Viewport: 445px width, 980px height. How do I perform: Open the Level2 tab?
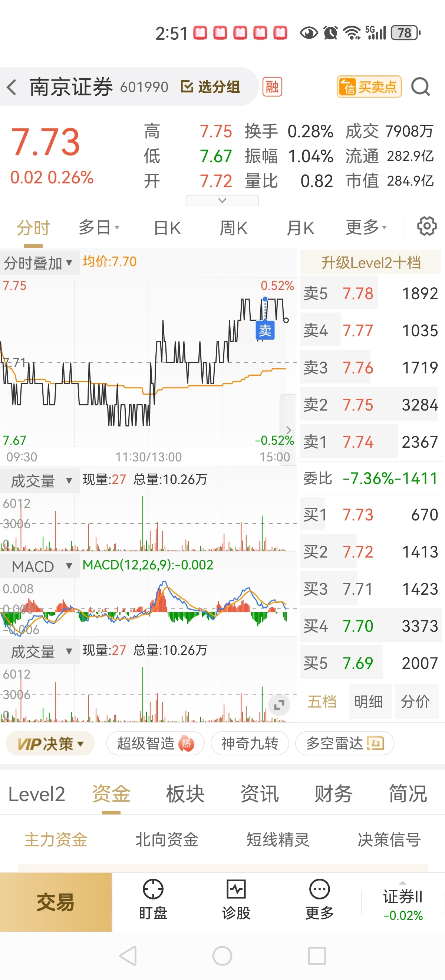[x=36, y=794]
